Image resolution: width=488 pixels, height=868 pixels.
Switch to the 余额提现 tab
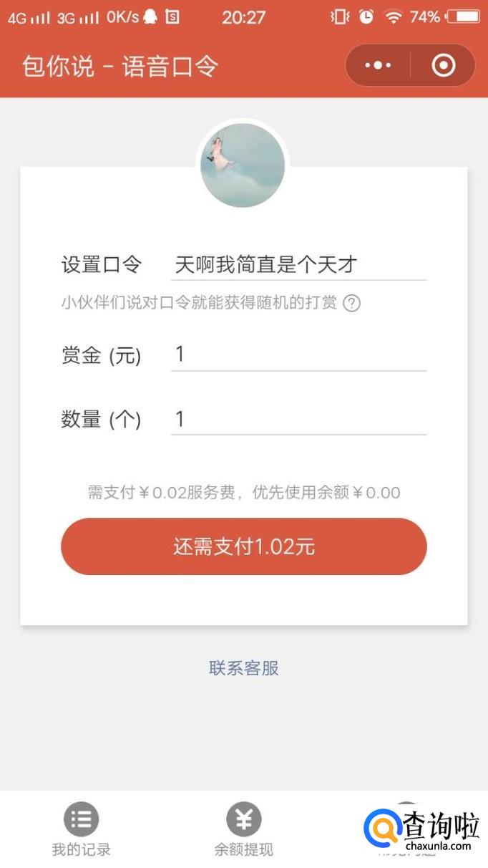pos(243,831)
